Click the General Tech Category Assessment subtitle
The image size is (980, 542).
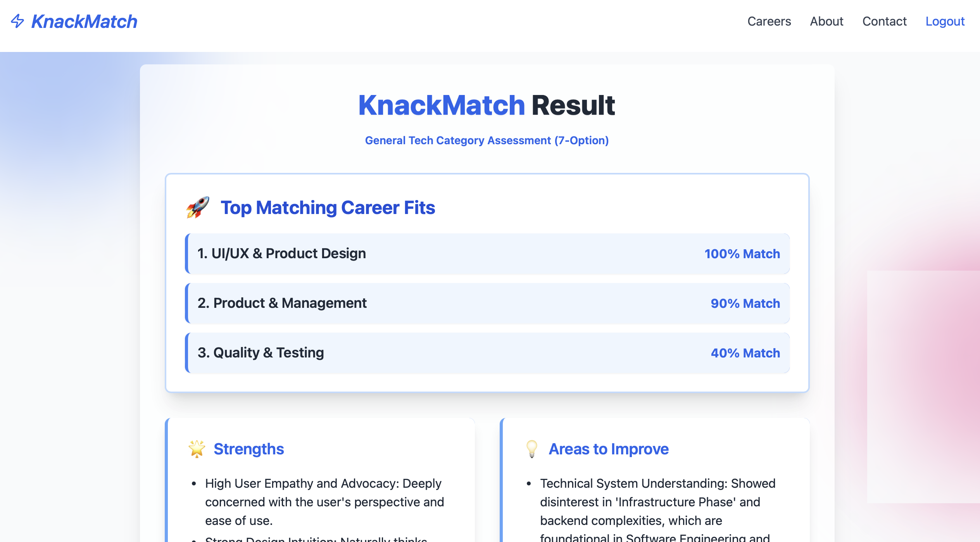pyautogui.click(x=487, y=140)
